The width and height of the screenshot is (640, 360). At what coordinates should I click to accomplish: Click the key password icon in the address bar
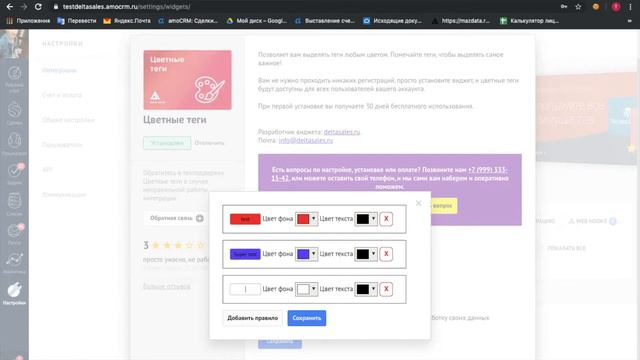[564, 7]
